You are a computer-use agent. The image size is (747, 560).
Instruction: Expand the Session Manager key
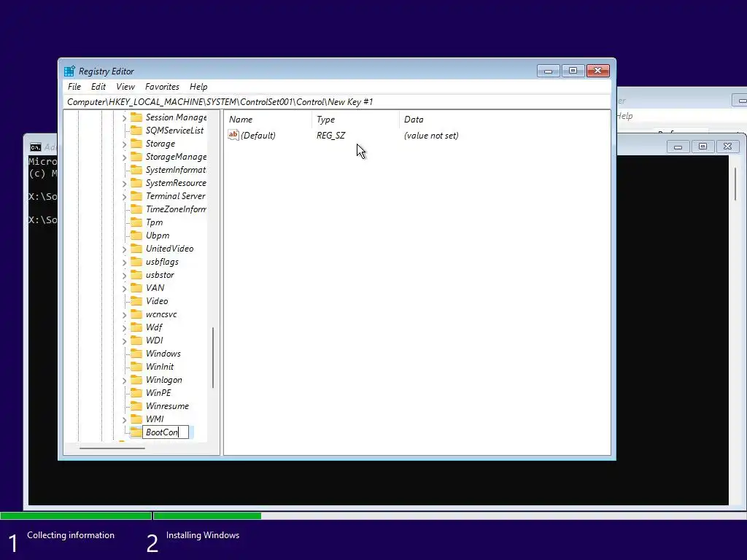click(x=124, y=117)
